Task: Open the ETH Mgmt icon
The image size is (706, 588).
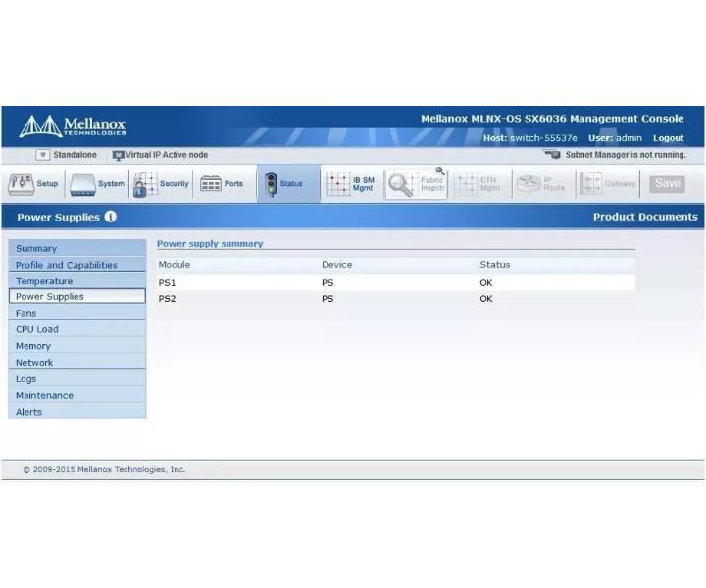Action: point(466,184)
